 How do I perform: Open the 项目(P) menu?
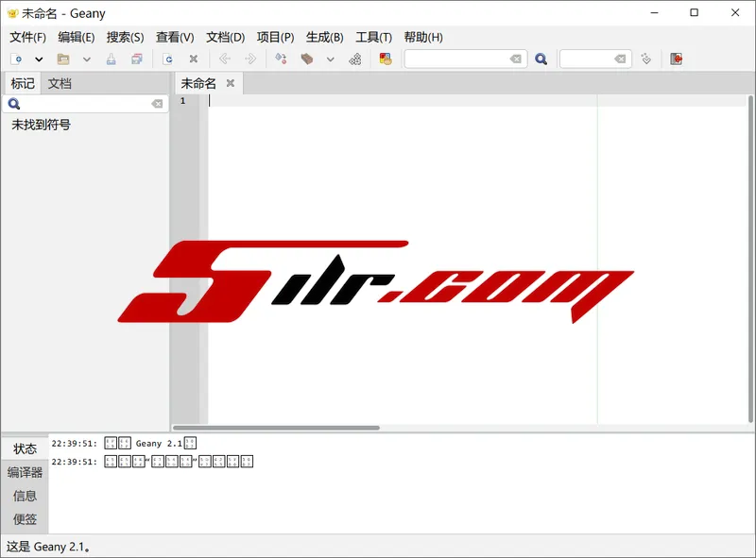click(x=275, y=37)
